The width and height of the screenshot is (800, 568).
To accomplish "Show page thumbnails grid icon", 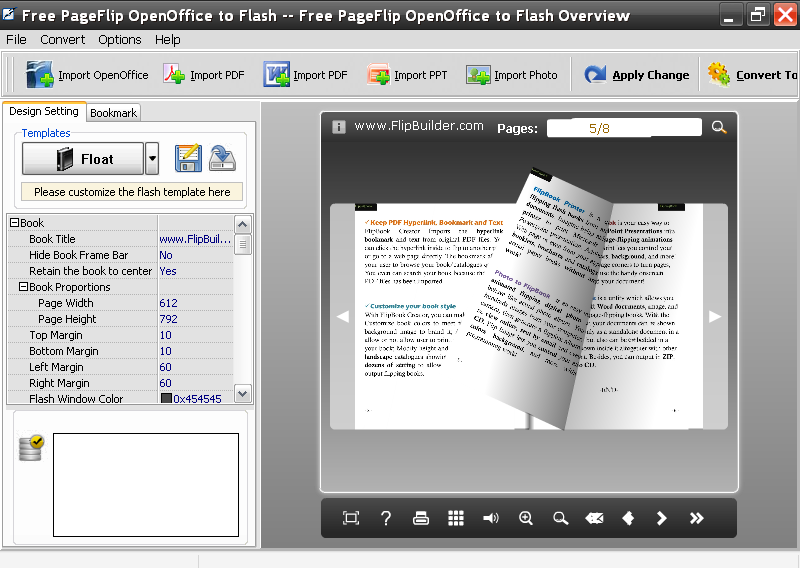I will click(x=456, y=518).
